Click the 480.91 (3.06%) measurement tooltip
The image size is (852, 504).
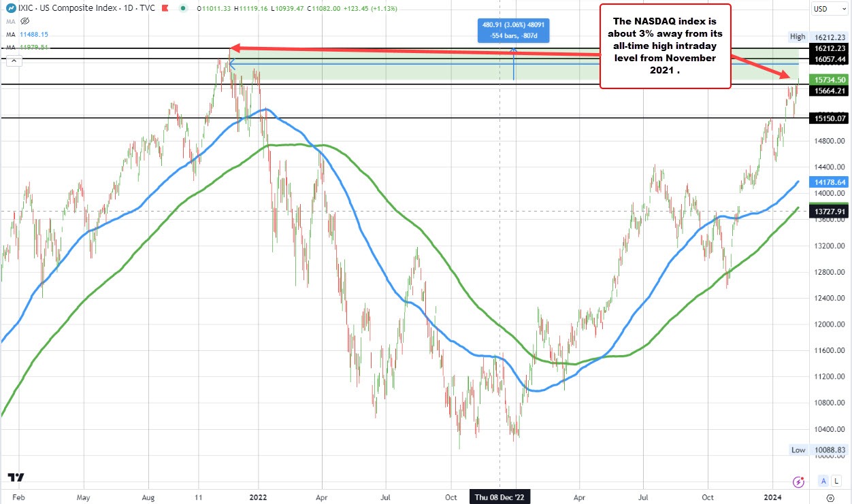[x=512, y=30]
